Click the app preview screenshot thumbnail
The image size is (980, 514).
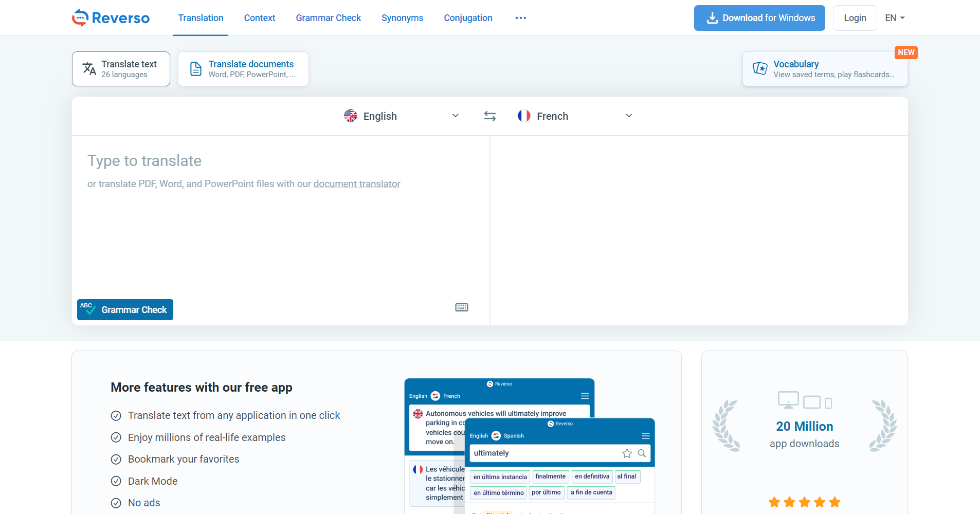tap(530, 446)
